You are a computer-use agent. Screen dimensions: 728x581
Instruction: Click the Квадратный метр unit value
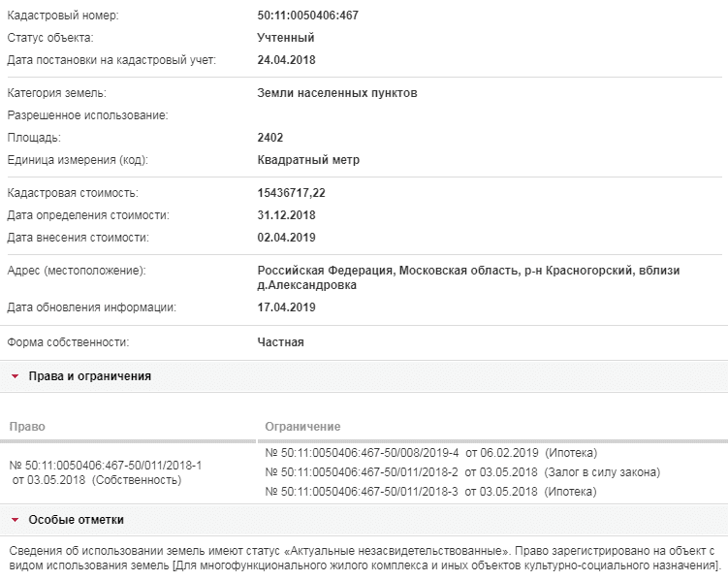[x=308, y=160]
